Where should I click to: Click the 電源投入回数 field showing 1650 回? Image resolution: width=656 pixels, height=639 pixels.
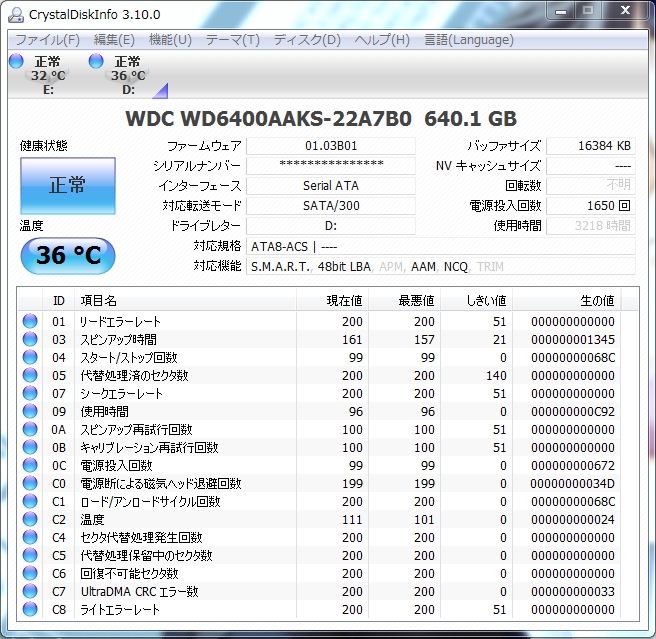[x=591, y=205]
